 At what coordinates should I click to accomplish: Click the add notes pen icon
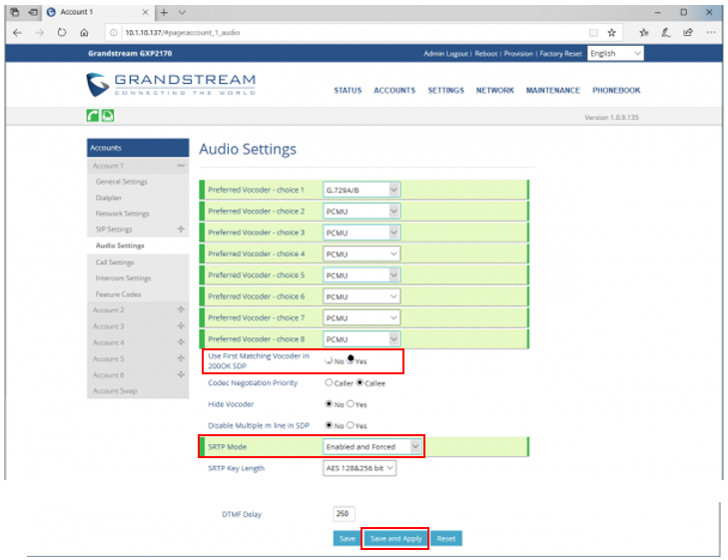666,33
